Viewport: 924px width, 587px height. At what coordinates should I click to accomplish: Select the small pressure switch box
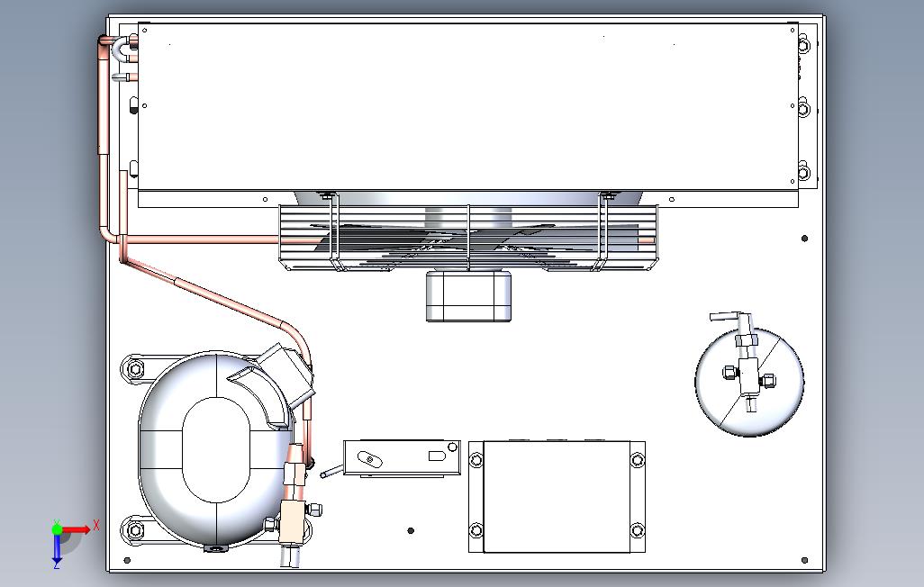[402, 457]
